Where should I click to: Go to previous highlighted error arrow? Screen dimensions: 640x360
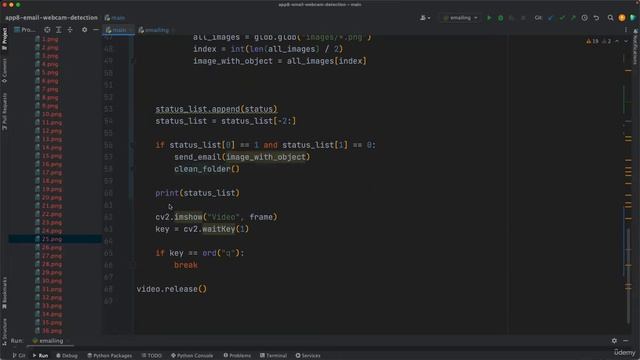pos(617,41)
